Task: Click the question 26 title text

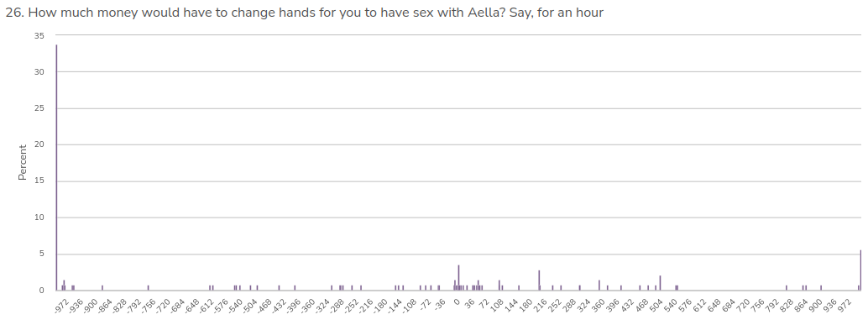Action: click(305, 13)
